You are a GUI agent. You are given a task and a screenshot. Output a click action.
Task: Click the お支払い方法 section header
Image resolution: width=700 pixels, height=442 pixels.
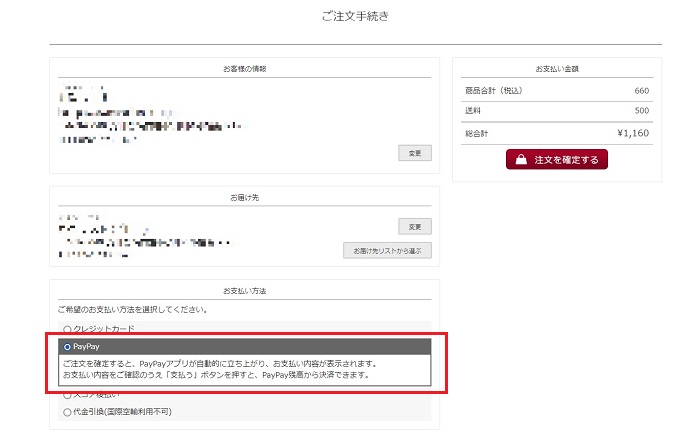(x=244, y=290)
